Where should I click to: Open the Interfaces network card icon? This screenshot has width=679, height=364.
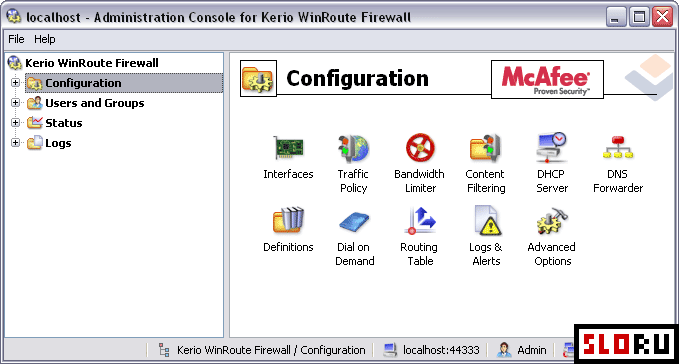pyautogui.click(x=288, y=147)
